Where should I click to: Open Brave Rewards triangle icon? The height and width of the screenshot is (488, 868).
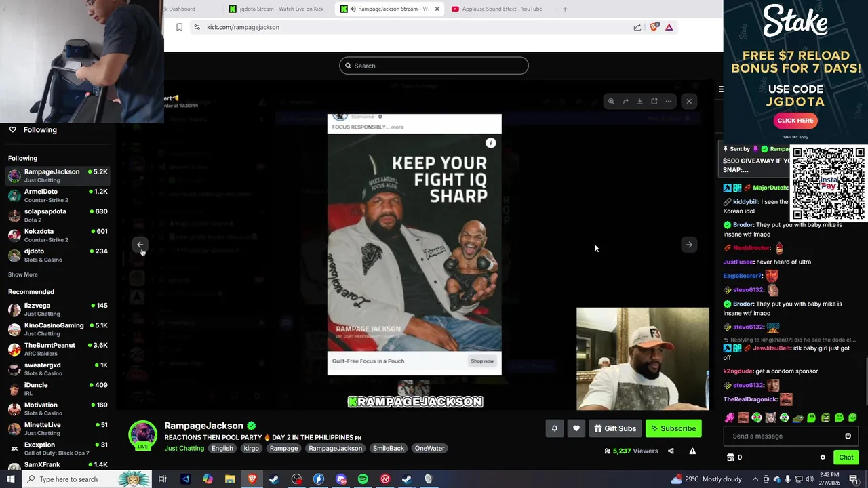[669, 27]
